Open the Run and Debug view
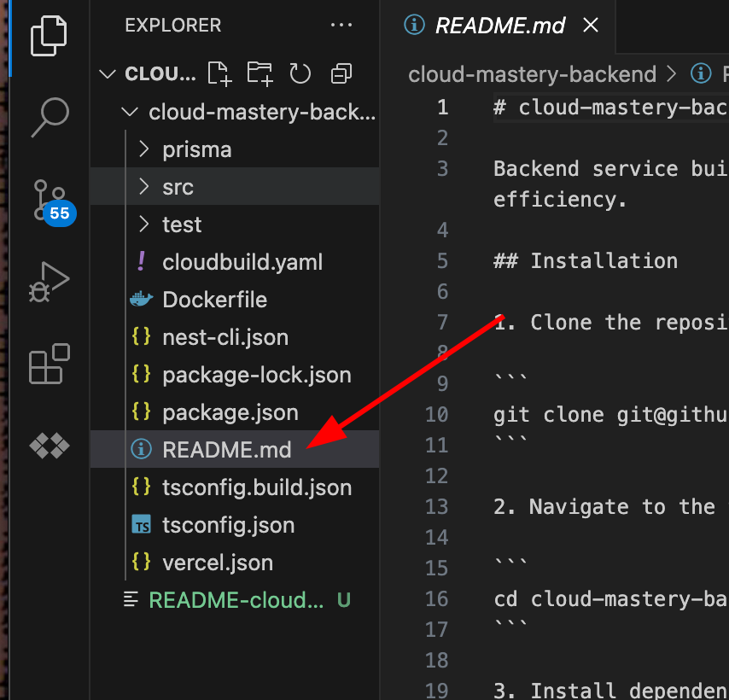Screen dimensions: 729x700 [48, 282]
